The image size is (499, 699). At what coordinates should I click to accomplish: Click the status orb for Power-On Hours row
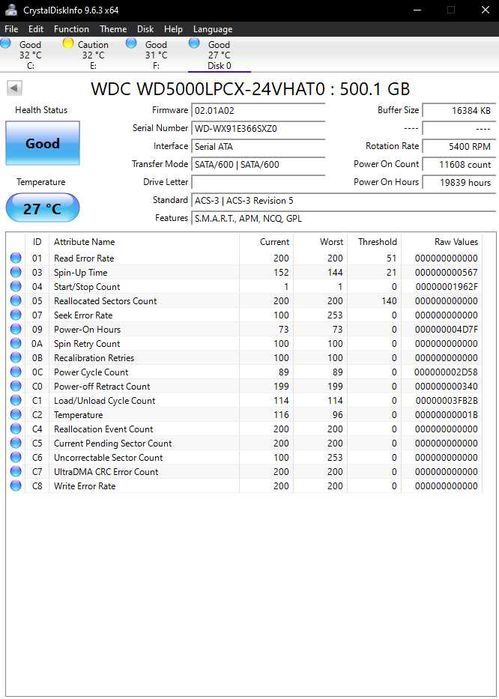tap(16, 329)
